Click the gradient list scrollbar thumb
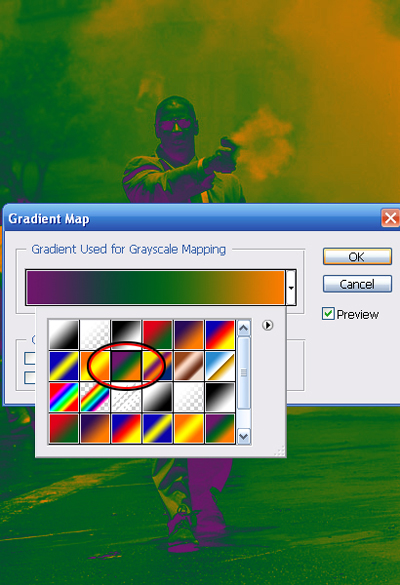 pos(244,372)
